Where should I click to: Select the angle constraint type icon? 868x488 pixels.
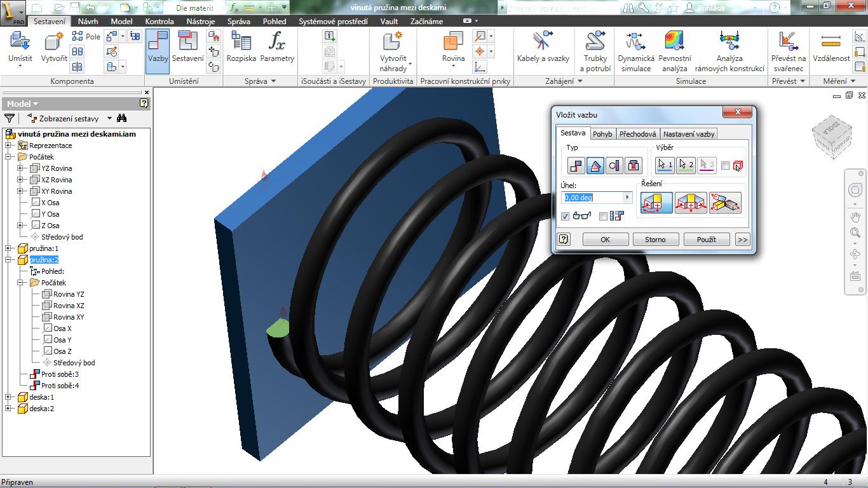595,166
